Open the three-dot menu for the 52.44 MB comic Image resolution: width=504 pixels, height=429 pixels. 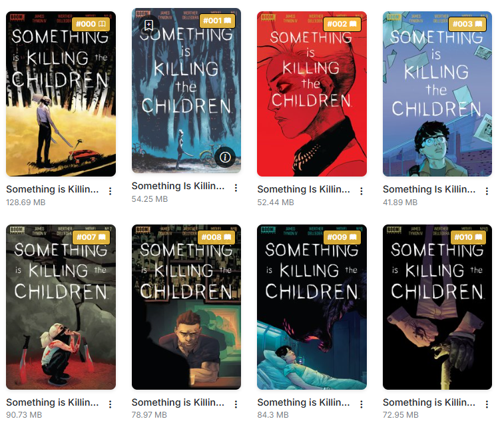362,191
